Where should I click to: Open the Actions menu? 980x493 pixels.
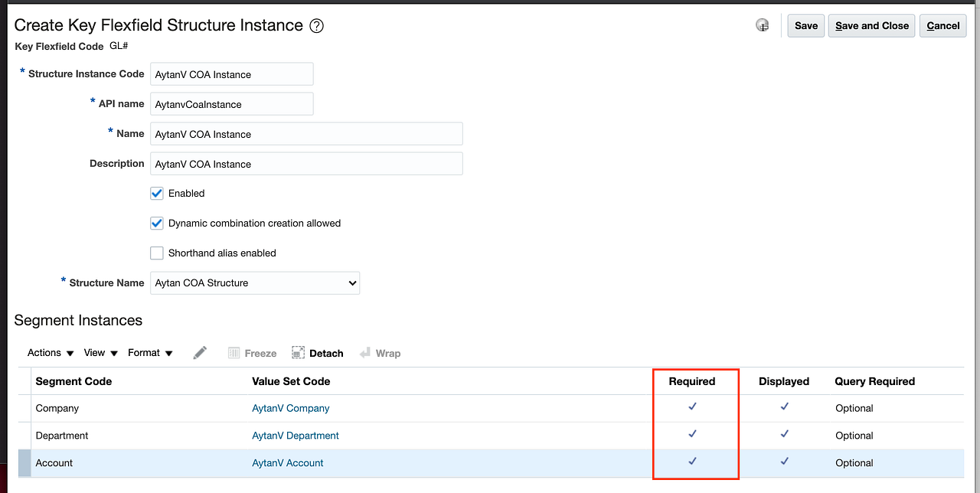click(x=49, y=352)
